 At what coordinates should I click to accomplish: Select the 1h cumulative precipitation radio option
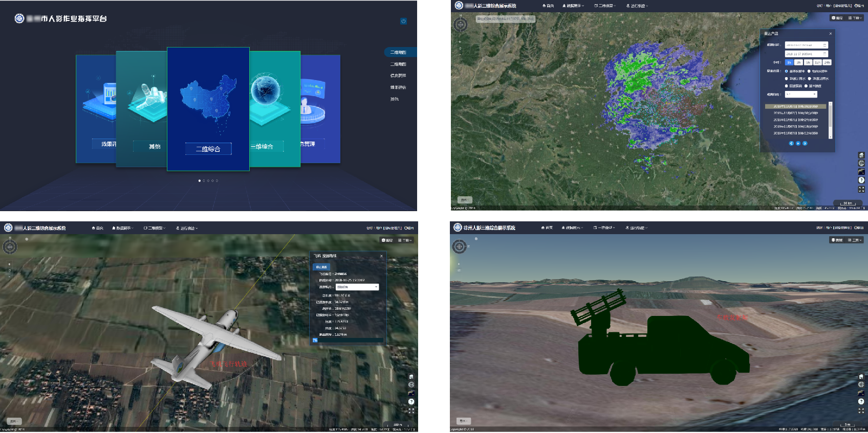point(787,79)
